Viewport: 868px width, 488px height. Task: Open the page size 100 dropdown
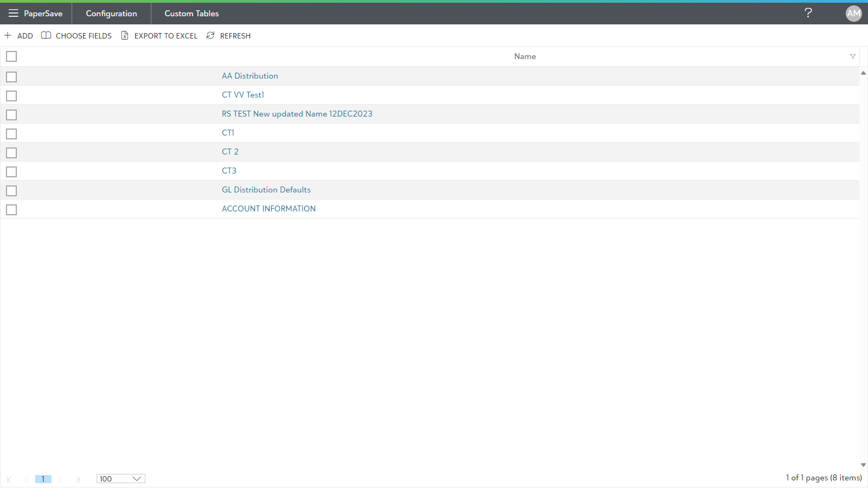121,479
